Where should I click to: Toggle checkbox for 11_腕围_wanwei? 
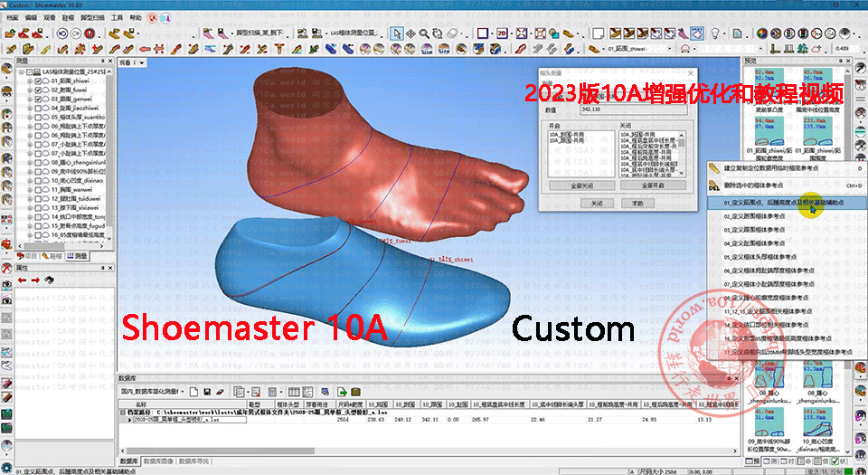(38, 189)
